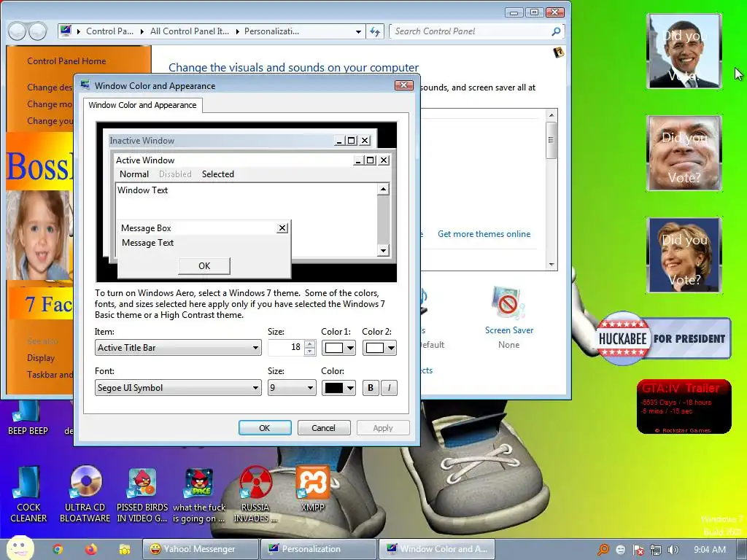Toggle Bold font button
Image resolution: width=747 pixels, height=560 pixels.
pos(371,388)
